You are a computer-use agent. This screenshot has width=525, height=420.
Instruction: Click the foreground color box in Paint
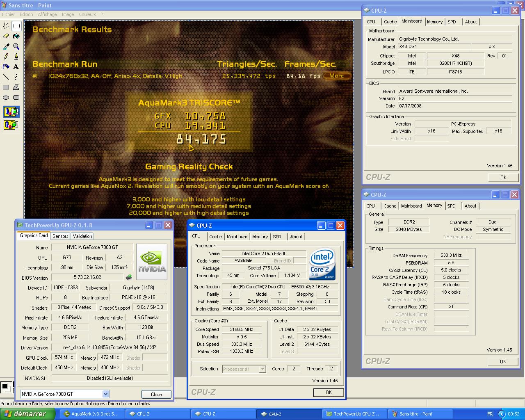pyautogui.click(x=5, y=386)
